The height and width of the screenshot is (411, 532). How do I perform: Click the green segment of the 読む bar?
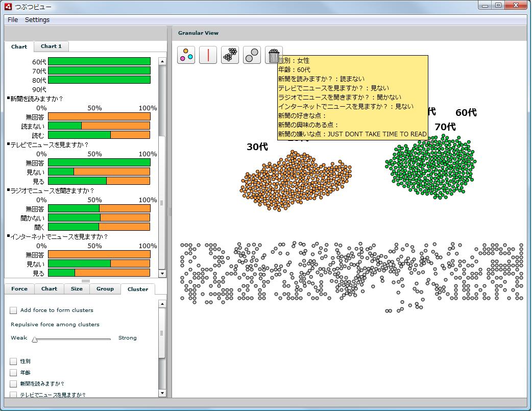coord(80,135)
